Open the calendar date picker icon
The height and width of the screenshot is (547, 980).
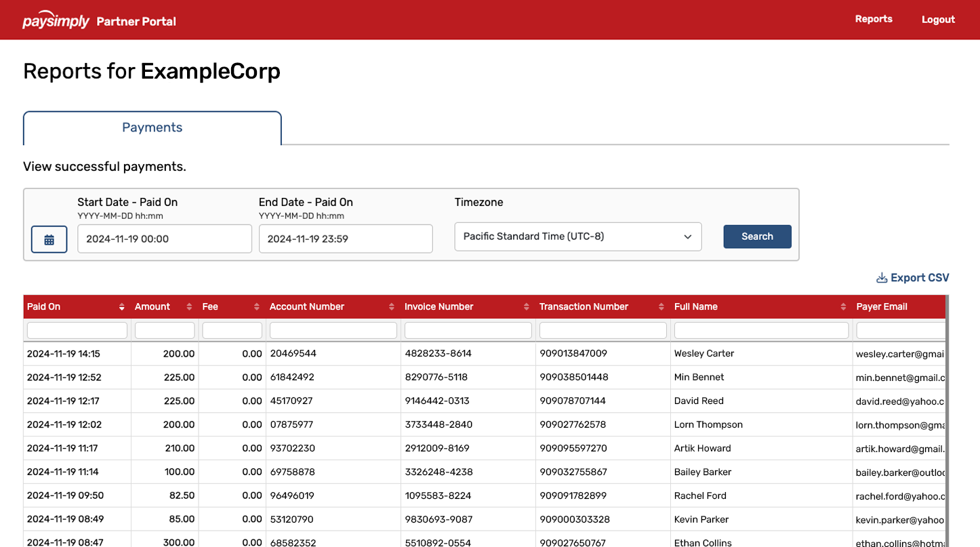49,239
